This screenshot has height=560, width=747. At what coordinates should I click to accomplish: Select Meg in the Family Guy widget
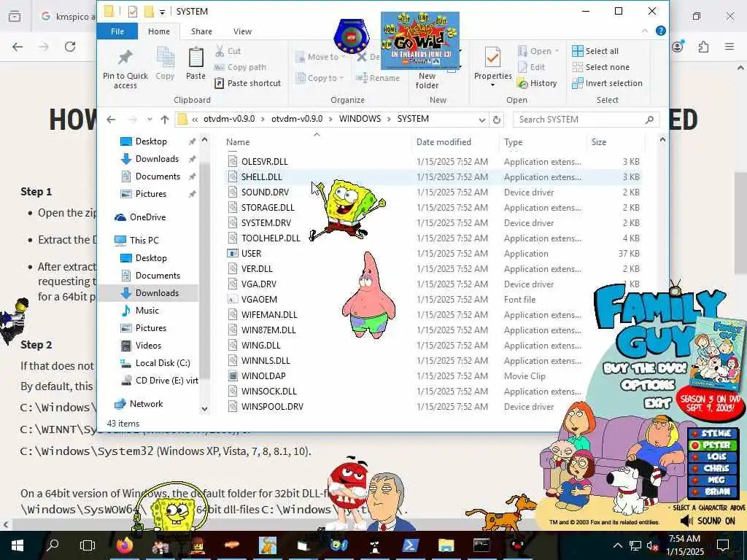pyautogui.click(x=712, y=480)
